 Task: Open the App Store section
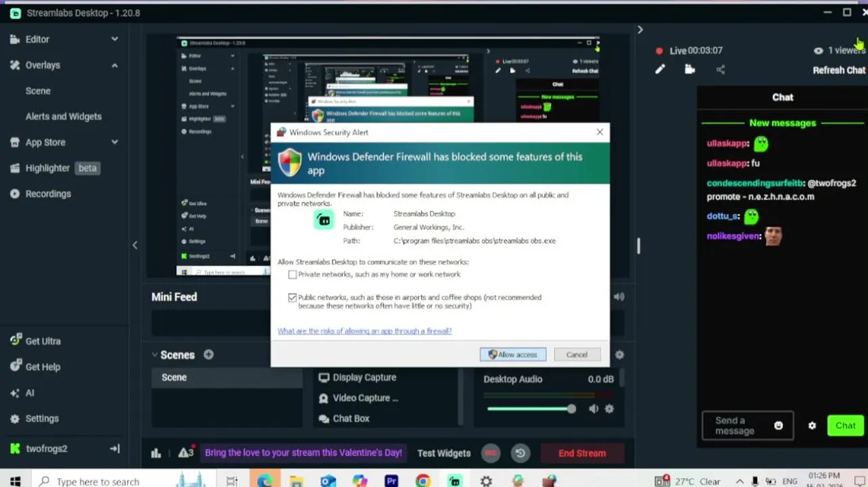pos(45,142)
